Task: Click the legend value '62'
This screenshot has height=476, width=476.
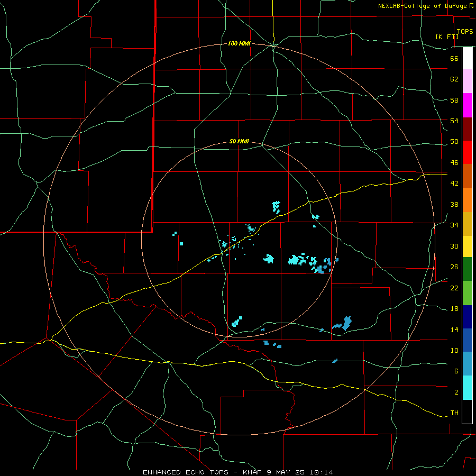Action: [x=454, y=79]
